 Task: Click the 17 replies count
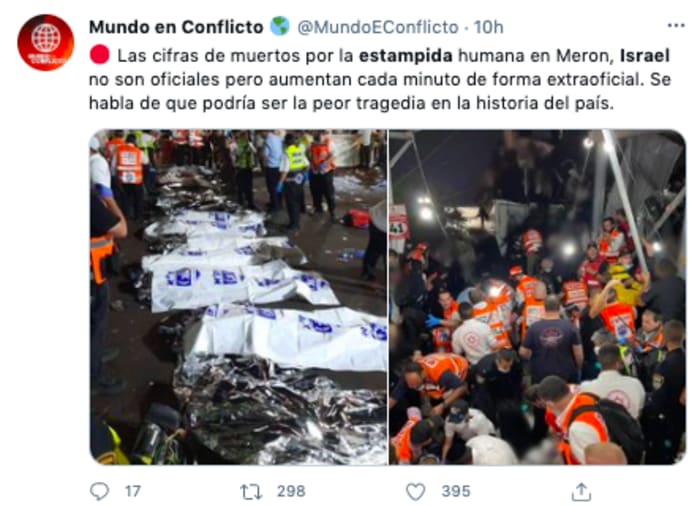133,491
